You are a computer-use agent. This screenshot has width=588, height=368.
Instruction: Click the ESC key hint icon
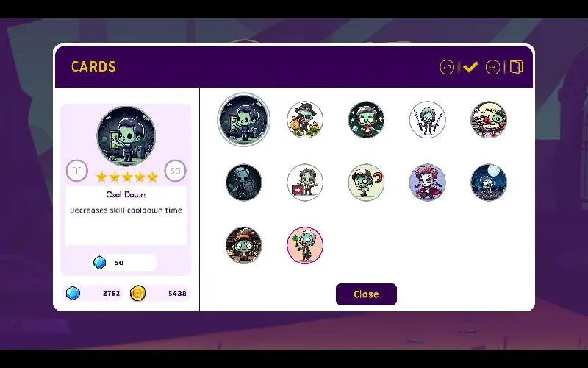492,68
